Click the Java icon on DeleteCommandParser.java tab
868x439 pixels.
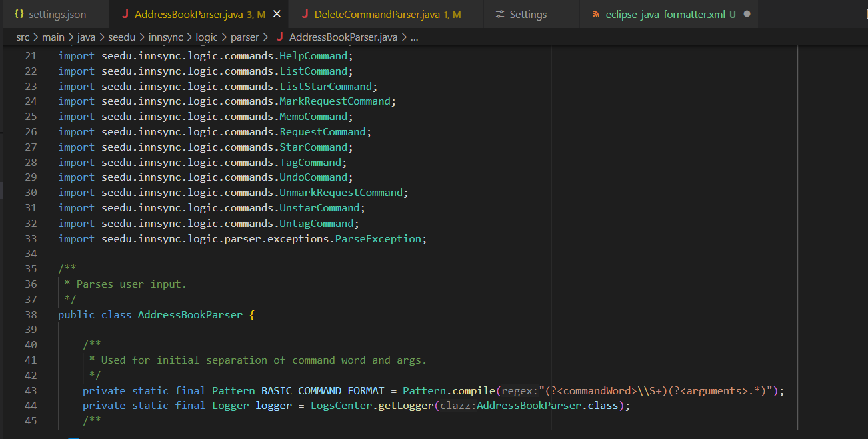pyautogui.click(x=305, y=14)
